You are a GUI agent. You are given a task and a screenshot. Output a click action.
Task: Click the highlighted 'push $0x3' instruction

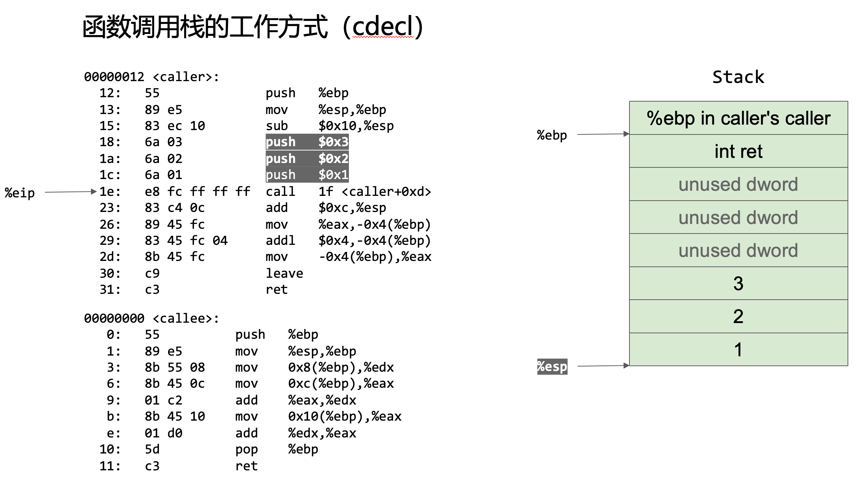[307, 142]
